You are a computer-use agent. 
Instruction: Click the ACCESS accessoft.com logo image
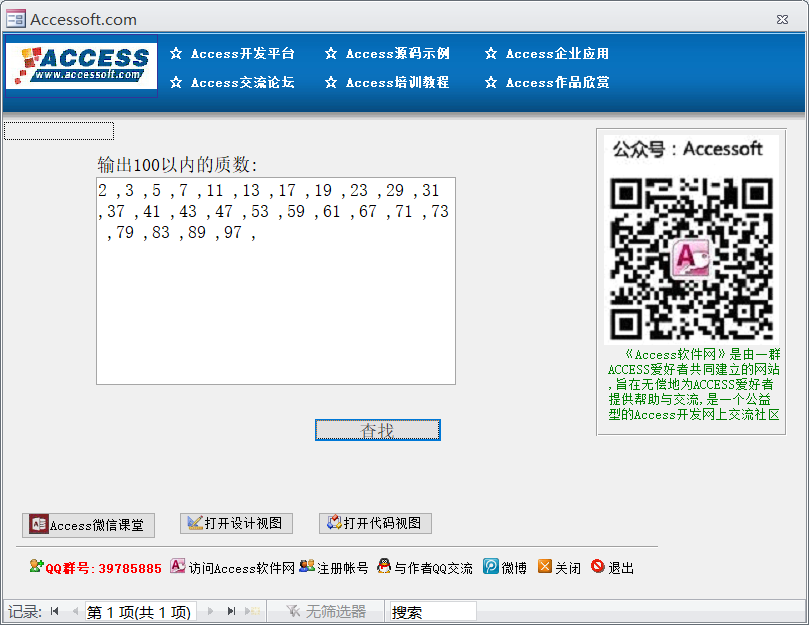pyautogui.click(x=81, y=66)
